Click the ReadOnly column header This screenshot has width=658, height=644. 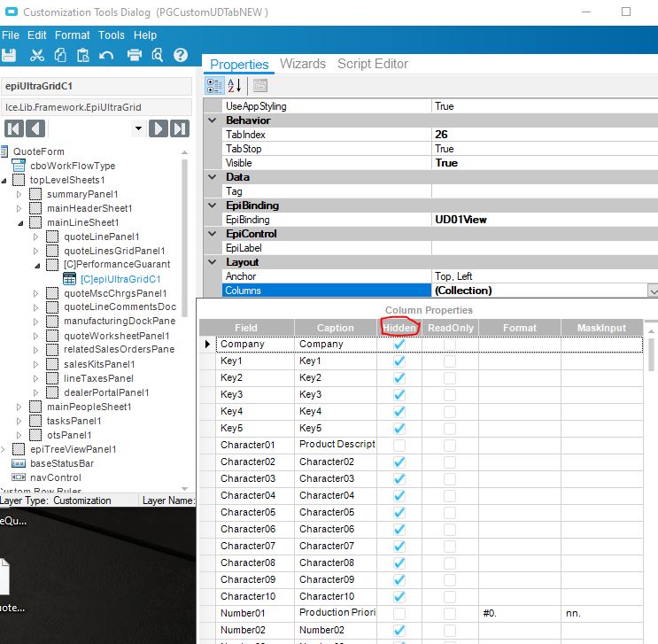[450, 328]
